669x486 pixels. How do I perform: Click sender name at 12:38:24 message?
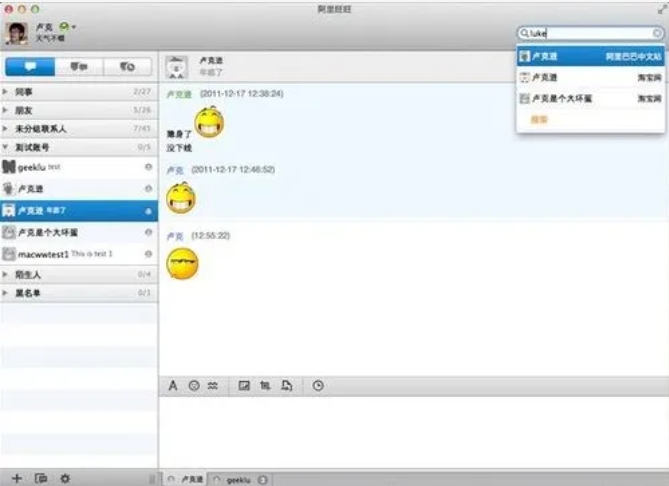[179, 94]
